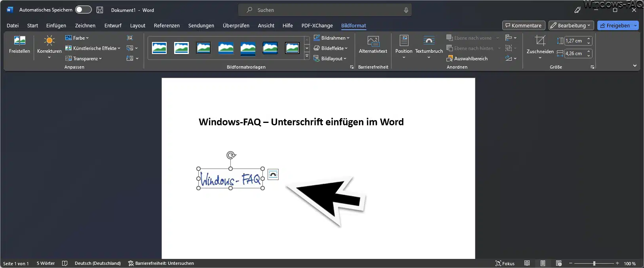Open the Bildrahmen dropdown

(332, 38)
